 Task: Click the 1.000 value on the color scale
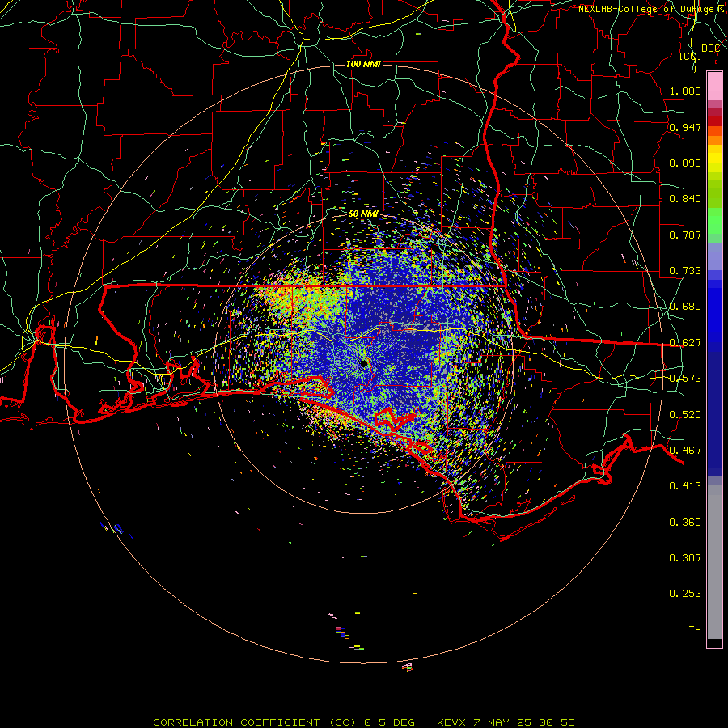point(685,91)
